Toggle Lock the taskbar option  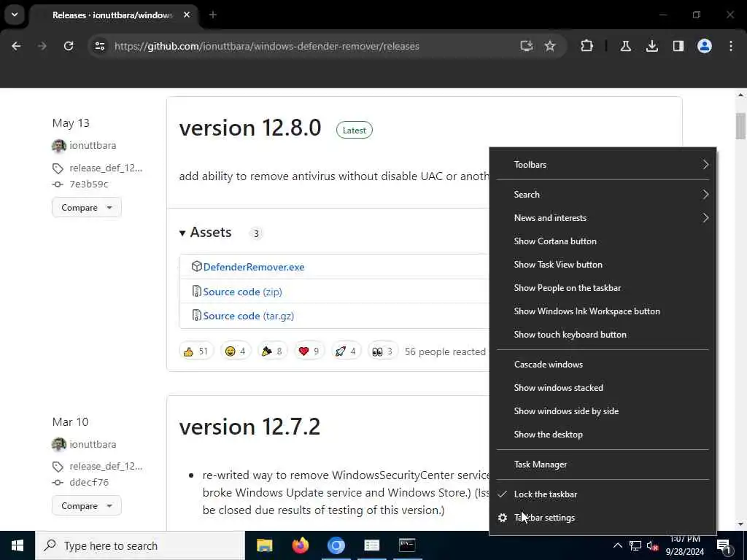tap(603, 494)
